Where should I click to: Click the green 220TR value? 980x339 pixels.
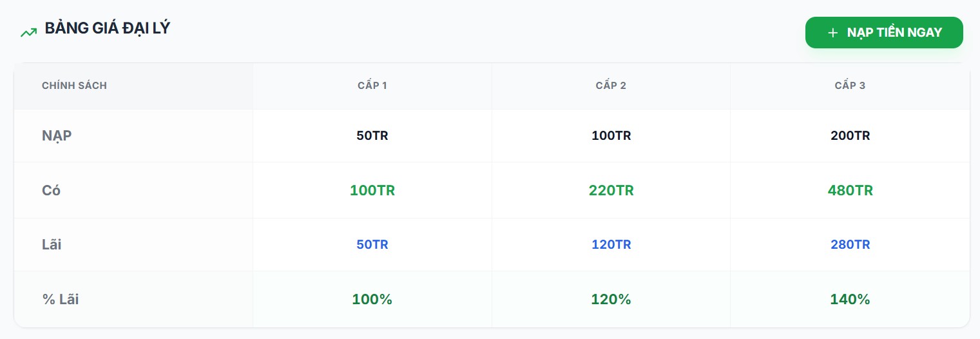[611, 191]
